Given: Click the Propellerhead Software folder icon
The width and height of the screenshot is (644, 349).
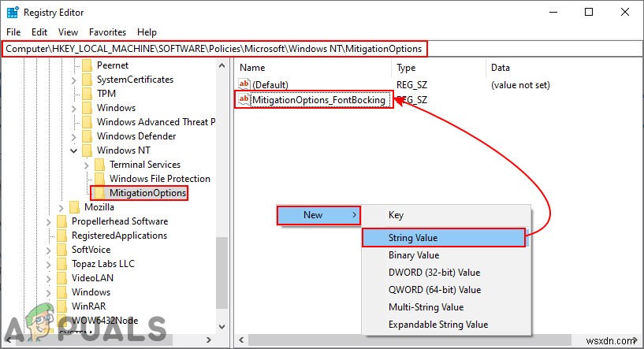Looking at the screenshot, I should pos(61,221).
